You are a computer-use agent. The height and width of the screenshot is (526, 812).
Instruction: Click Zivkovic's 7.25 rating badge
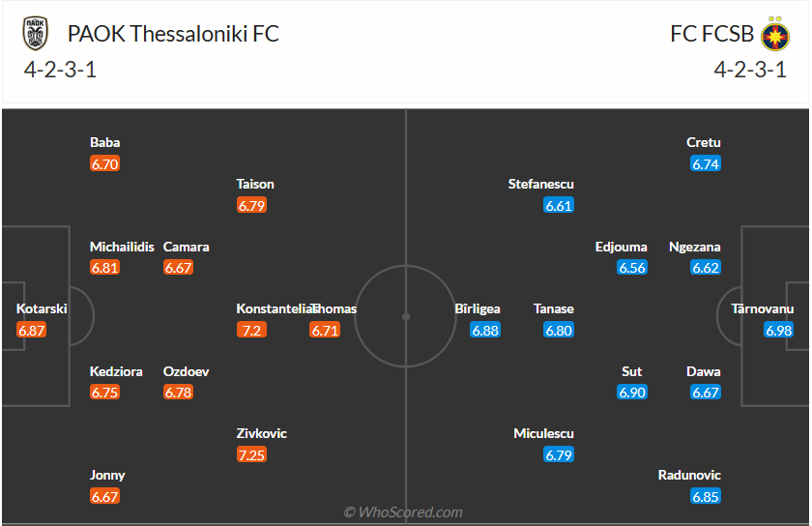click(251, 454)
